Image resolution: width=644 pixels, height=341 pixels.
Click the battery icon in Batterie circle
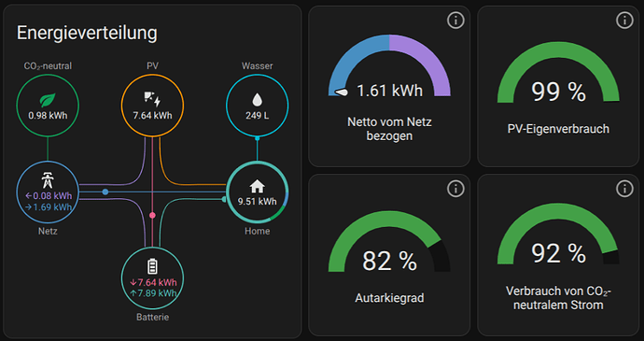click(x=153, y=266)
